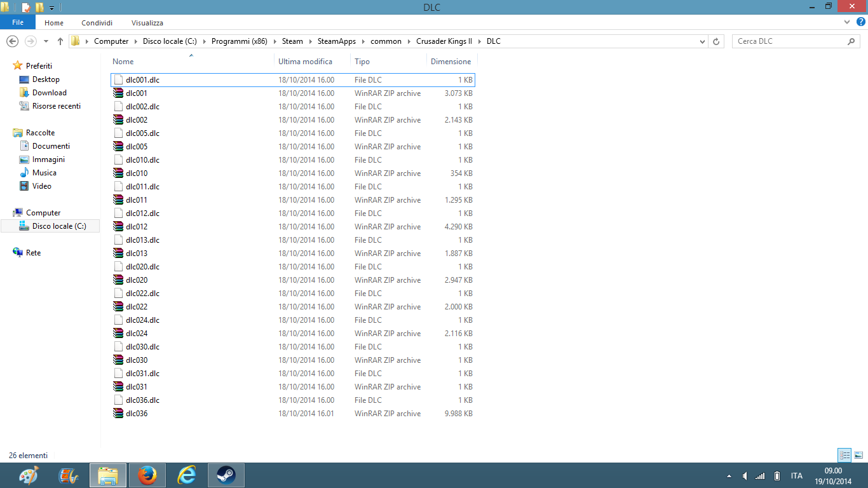This screenshot has height=488, width=868.
Task: Open the File menu
Action: click(18, 22)
